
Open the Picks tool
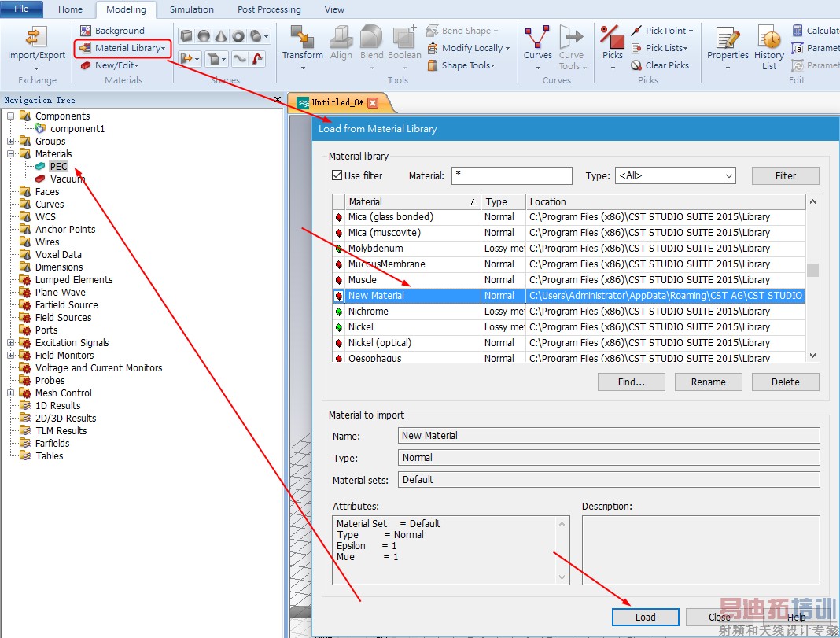613,47
